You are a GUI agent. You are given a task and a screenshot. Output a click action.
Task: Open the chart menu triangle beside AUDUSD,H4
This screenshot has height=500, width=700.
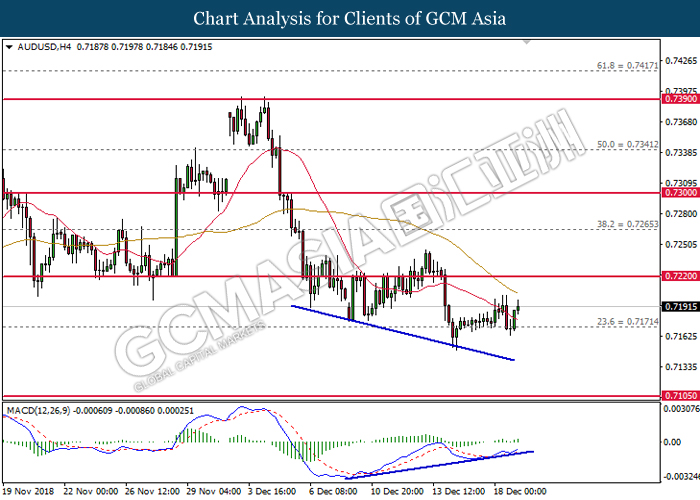[x=9, y=47]
